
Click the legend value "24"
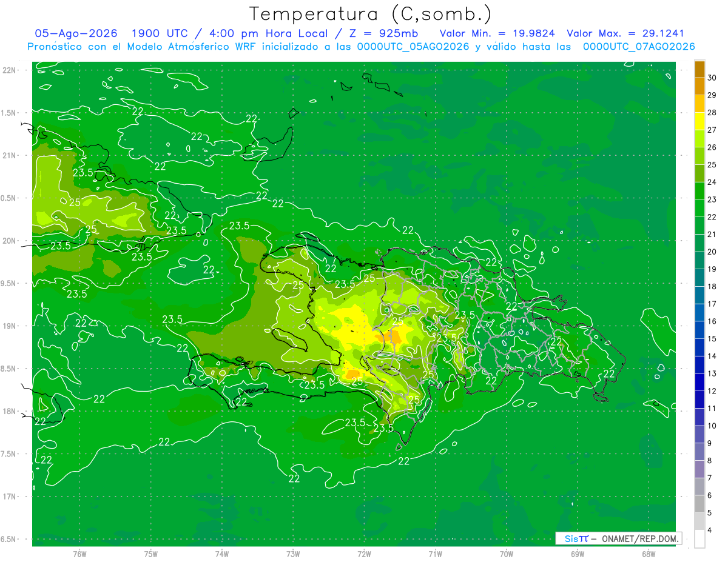tap(712, 182)
